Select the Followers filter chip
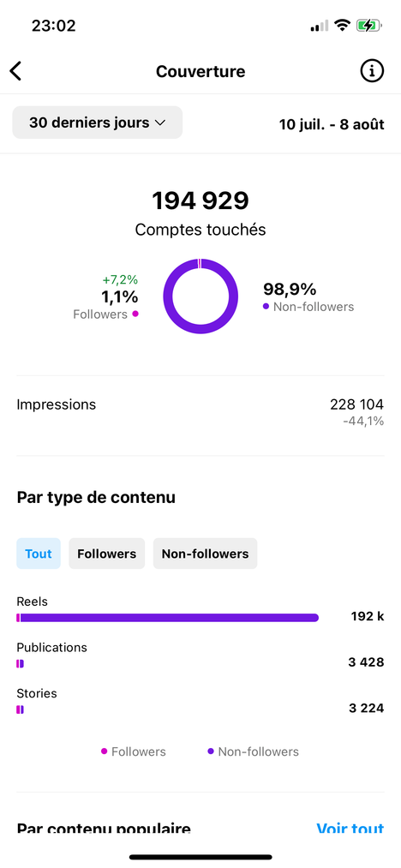Viewport: 401px width, 868px height. [x=107, y=554]
